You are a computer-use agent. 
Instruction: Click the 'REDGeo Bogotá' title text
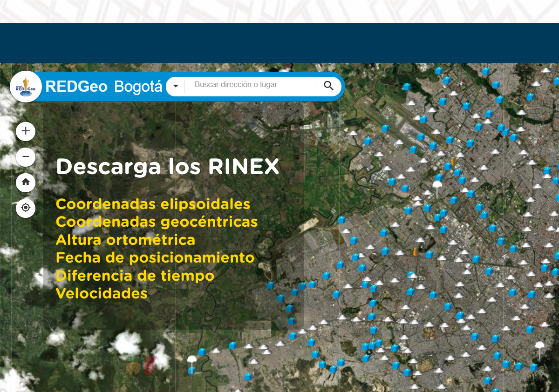pos(104,87)
